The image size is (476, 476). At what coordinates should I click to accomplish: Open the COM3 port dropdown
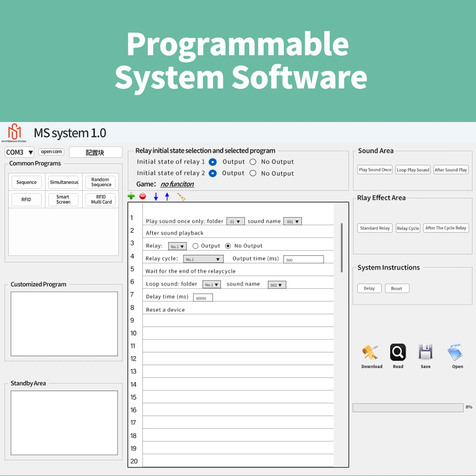(x=19, y=152)
